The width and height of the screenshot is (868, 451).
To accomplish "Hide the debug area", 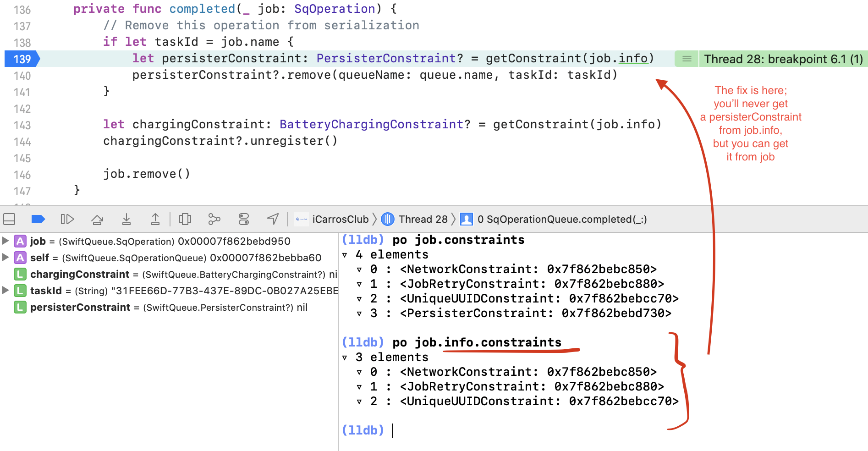I will tap(9, 219).
